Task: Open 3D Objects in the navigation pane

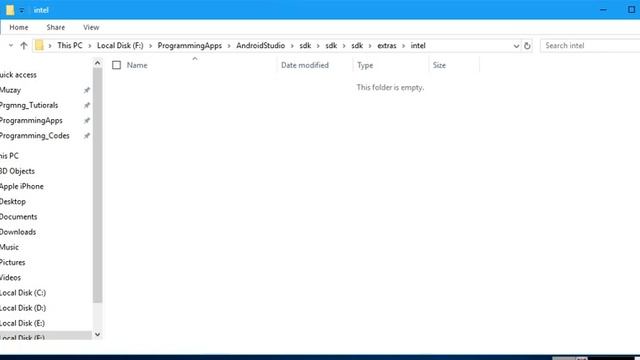Action: pos(18,171)
